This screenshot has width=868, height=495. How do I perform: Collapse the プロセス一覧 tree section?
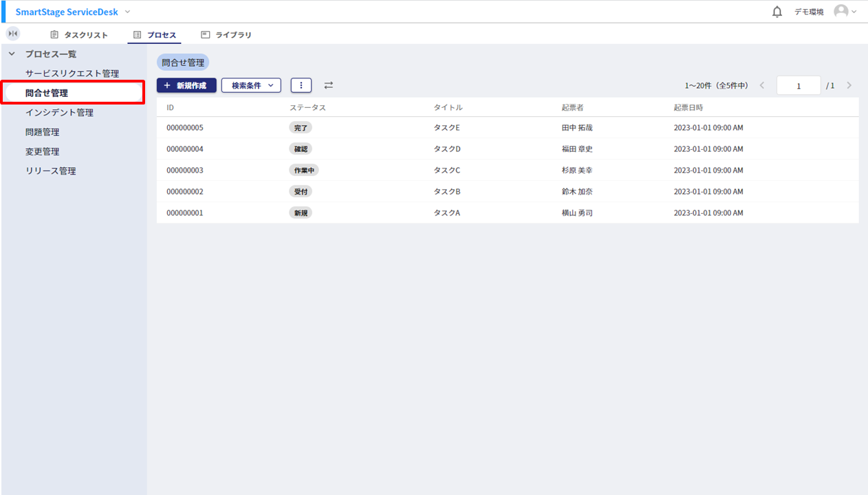pyautogui.click(x=12, y=54)
